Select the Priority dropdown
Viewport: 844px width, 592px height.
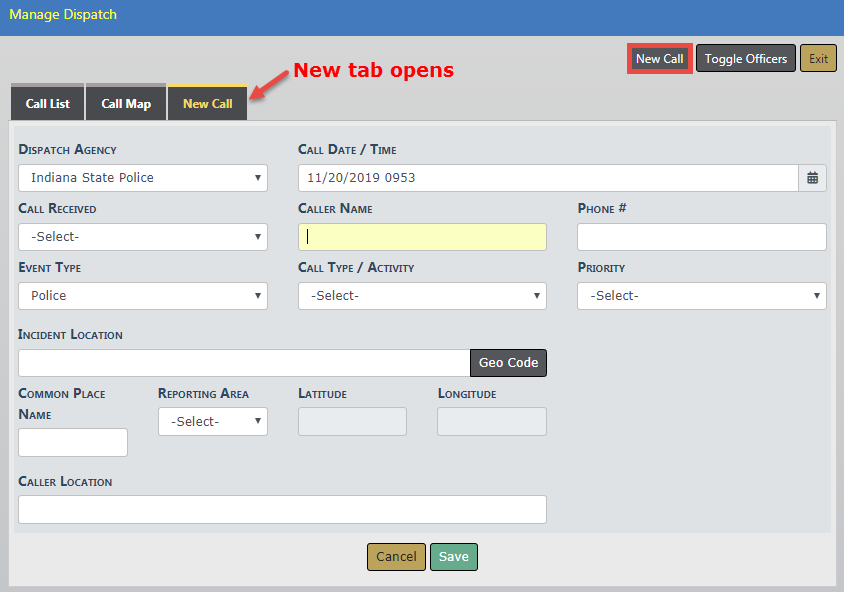coord(701,296)
